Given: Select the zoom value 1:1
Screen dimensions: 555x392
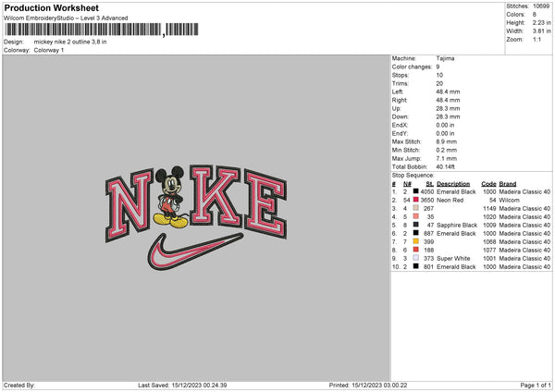Looking at the screenshot, I should click(x=536, y=39).
